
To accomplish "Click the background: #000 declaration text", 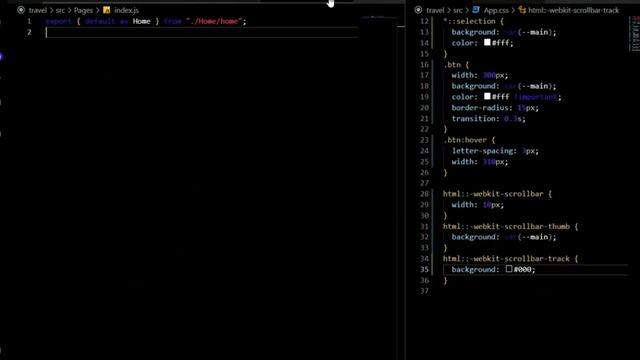I will (493, 269).
